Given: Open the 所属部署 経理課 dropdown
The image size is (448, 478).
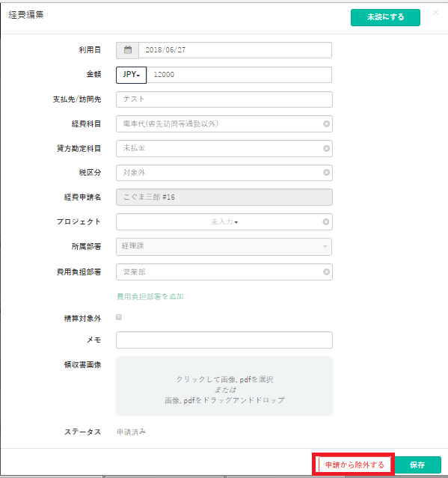Looking at the screenshot, I should click(x=224, y=247).
